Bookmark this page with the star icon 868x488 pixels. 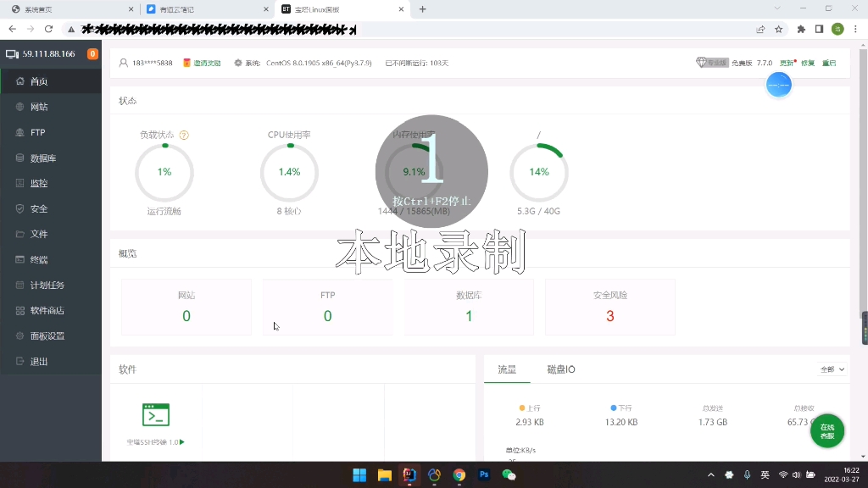coord(778,30)
